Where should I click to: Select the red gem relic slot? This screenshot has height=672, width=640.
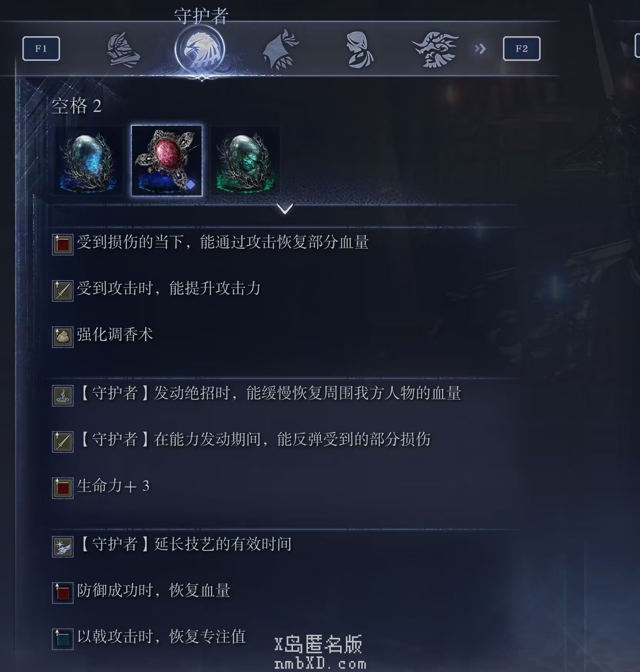pos(167,161)
